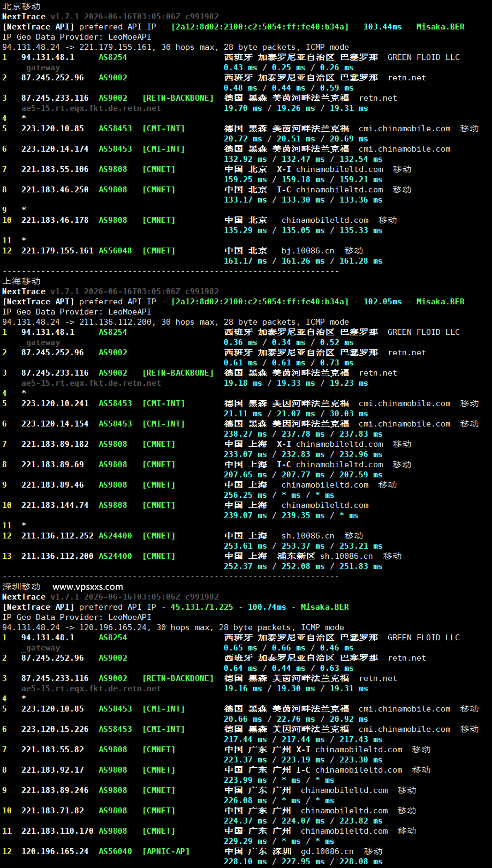Click hop IP 223.120.14.174

[55, 149]
